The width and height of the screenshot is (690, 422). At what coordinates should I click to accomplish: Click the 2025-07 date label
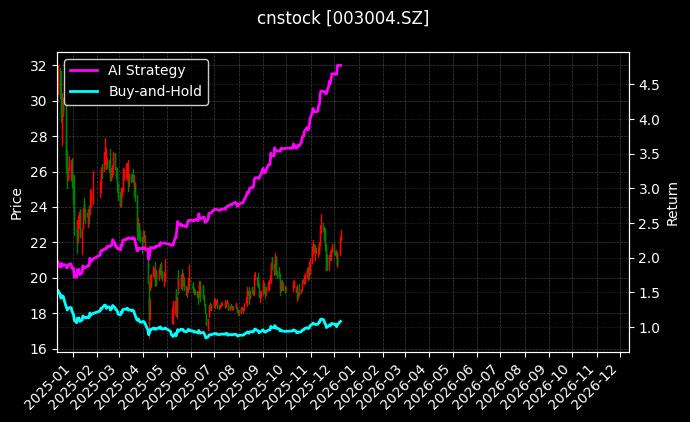189,387
